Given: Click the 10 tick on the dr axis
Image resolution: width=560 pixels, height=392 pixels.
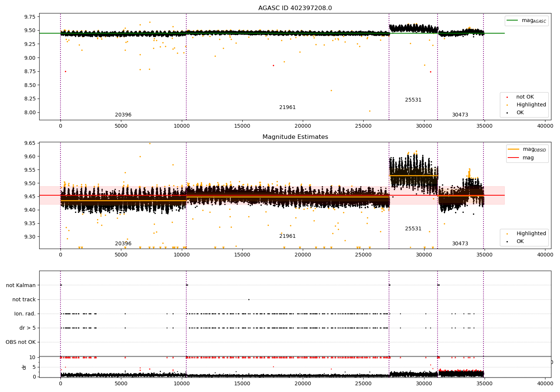Looking at the screenshot, I should click(33, 357).
